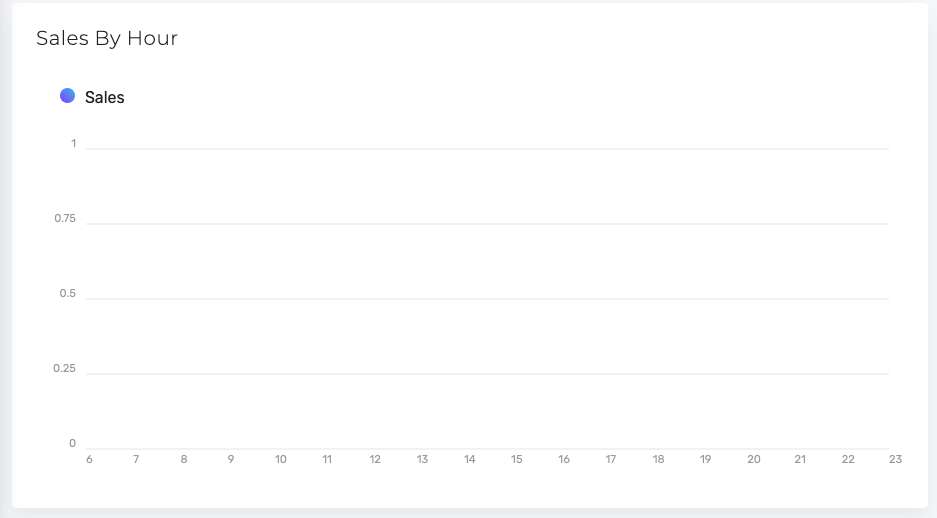Viewport: 937px width, 518px height.
Task: Click the hour 10 axis label
Action: 281,459
